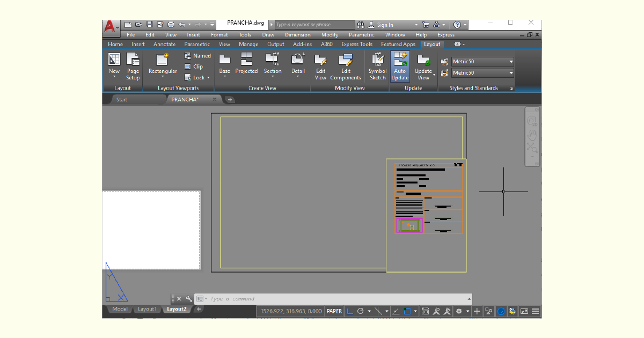This screenshot has width=644, height=338.
Task: Toggle isolate objects icon in status bar
Action: [489, 311]
